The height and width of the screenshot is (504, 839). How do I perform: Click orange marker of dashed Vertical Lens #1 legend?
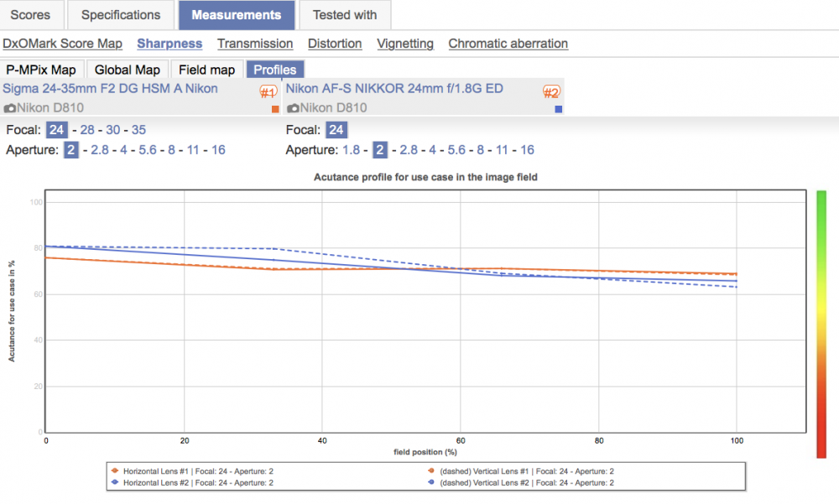(x=431, y=470)
